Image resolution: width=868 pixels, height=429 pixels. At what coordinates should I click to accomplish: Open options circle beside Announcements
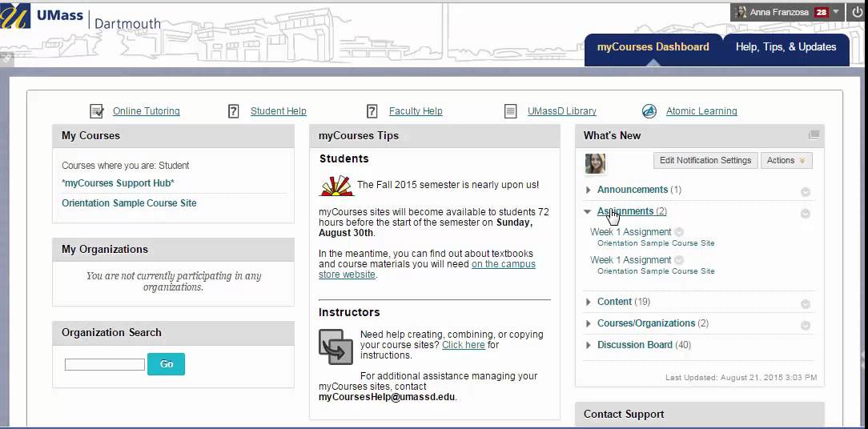pos(806,192)
